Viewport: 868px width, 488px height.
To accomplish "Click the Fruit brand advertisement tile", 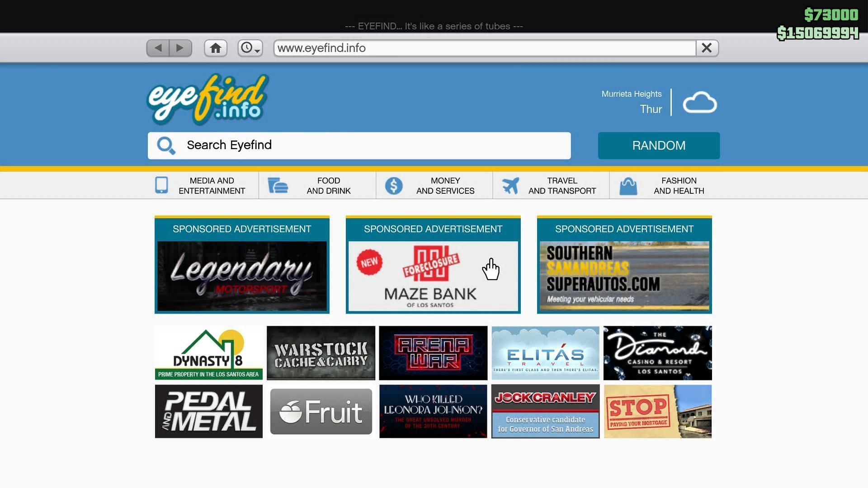I will click(321, 411).
